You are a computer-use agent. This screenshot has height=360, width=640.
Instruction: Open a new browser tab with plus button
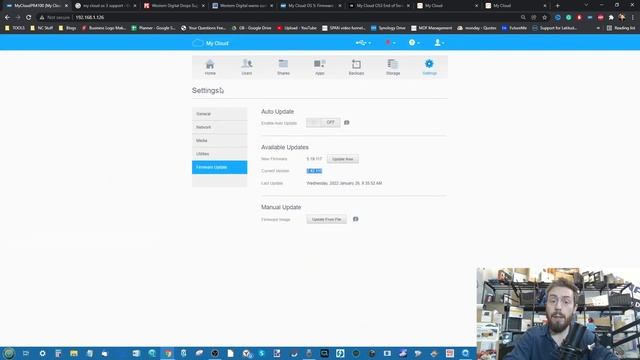[558, 6]
